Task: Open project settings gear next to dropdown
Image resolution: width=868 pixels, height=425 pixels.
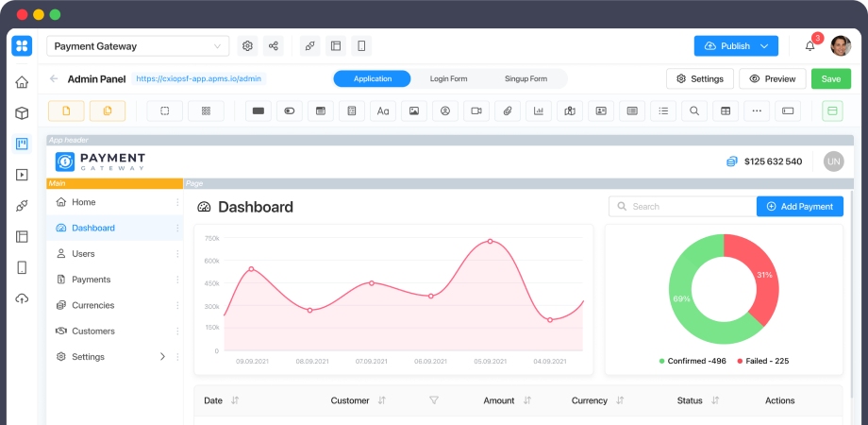Action: [x=247, y=46]
